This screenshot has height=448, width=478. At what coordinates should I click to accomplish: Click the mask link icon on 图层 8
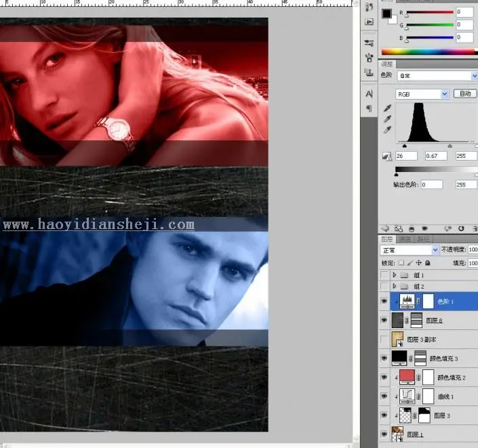pos(407,321)
